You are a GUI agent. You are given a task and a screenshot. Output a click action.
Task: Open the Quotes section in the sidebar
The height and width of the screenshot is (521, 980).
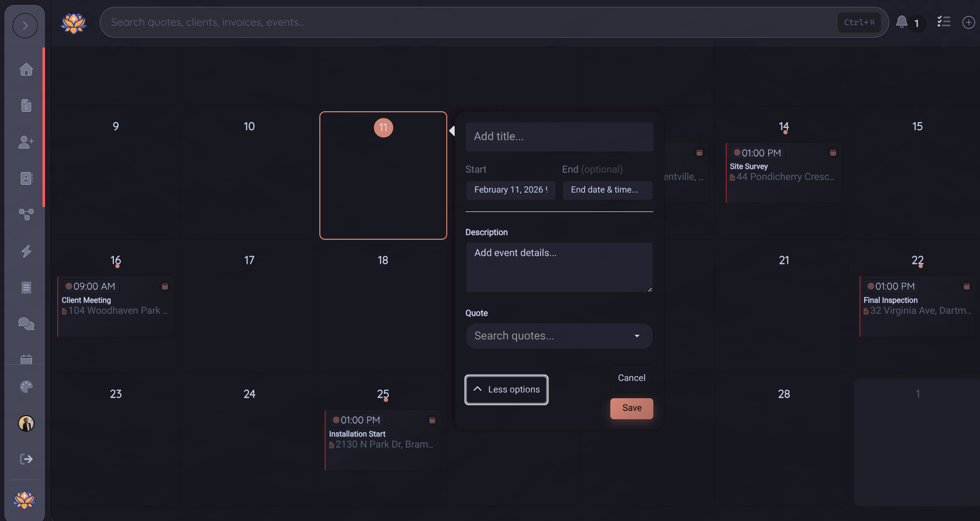[x=26, y=105]
